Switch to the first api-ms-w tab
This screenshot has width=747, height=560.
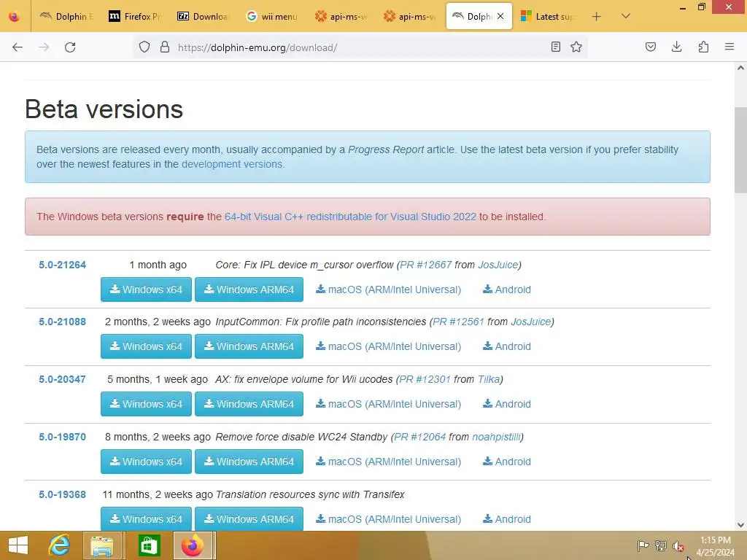(341, 16)
